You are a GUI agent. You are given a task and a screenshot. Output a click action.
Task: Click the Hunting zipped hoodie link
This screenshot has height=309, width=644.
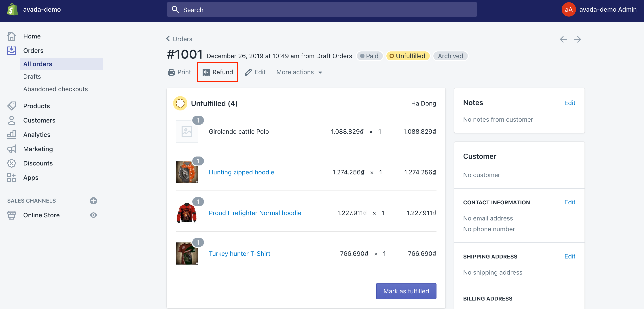(241, 172)
